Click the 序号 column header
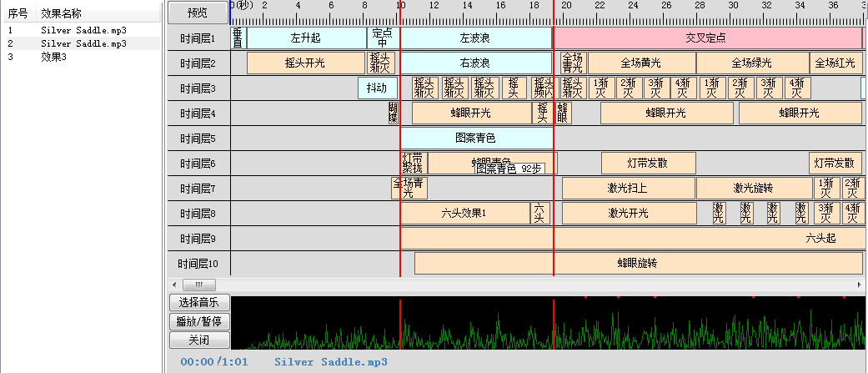 point(18,14)
